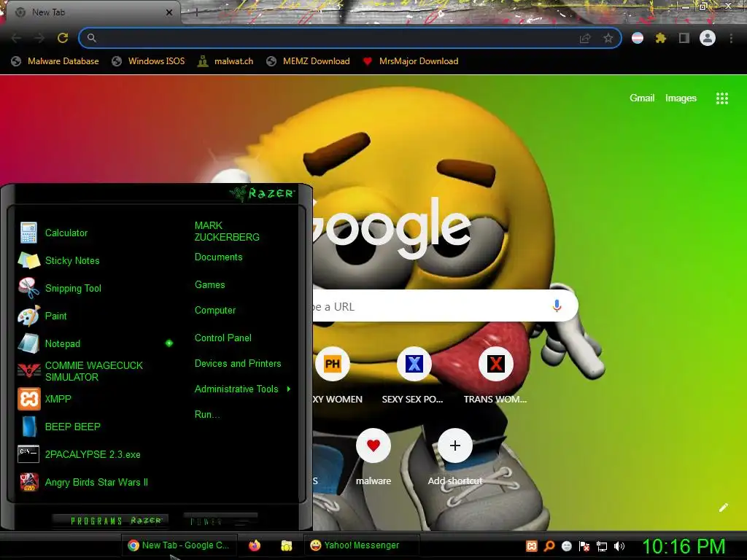This screenshot has height=560, width=747.
Task: Click the POWER button in start menu
Action: [x=220, y=521]
